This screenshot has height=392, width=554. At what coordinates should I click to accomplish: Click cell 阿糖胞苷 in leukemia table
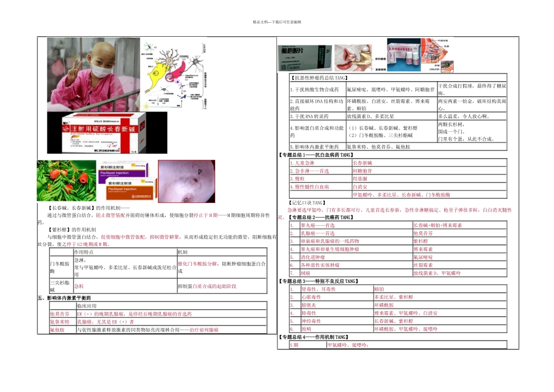click(363, 171)
